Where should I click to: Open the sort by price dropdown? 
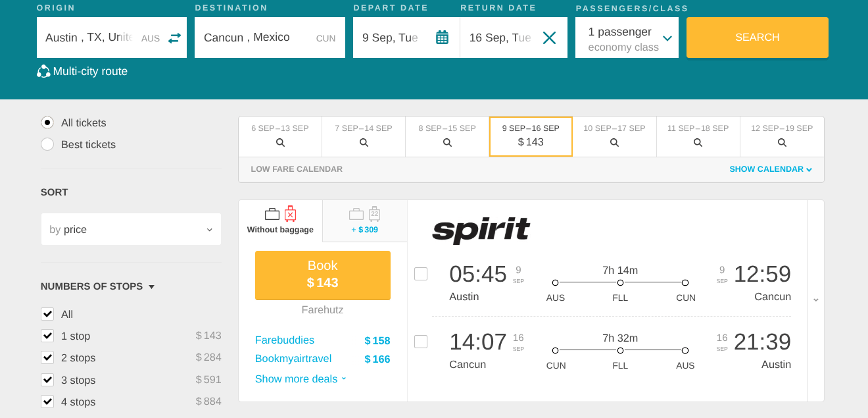pyautogui.click(x=131, y=230)
